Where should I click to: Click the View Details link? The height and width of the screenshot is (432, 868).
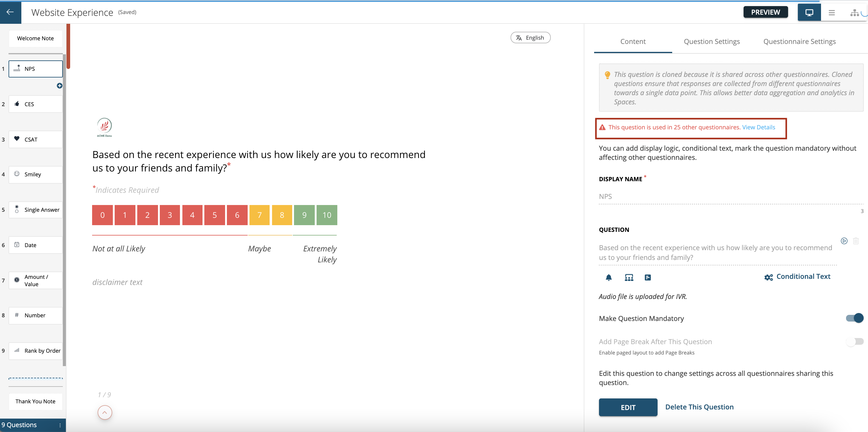tap(758, 128)
